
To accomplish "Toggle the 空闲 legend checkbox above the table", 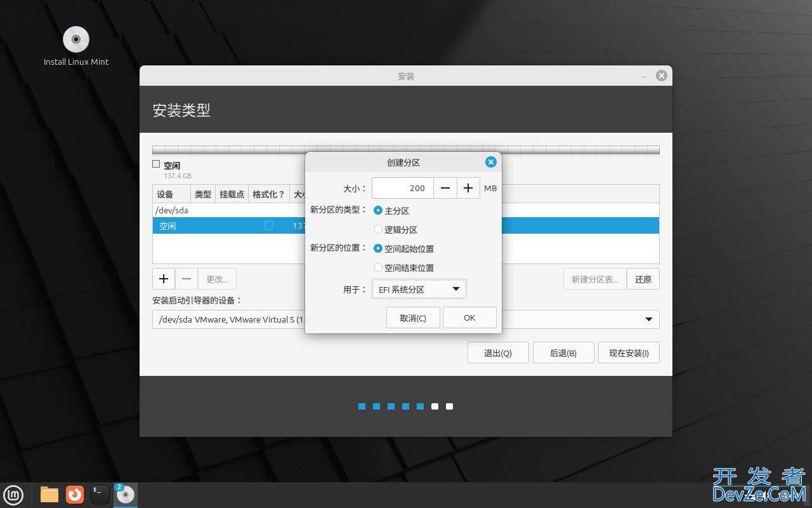I will (x=156, y=164).
